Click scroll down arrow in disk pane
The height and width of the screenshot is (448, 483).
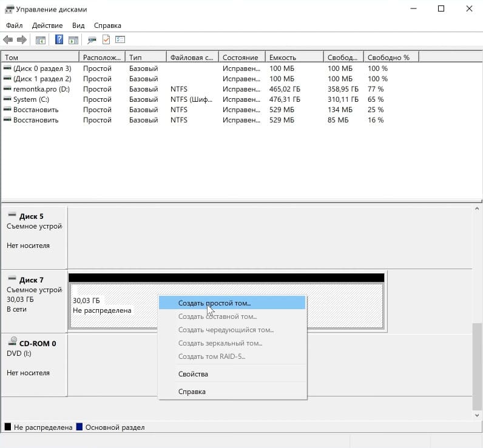pyautogui.click(x=477, y=415)
